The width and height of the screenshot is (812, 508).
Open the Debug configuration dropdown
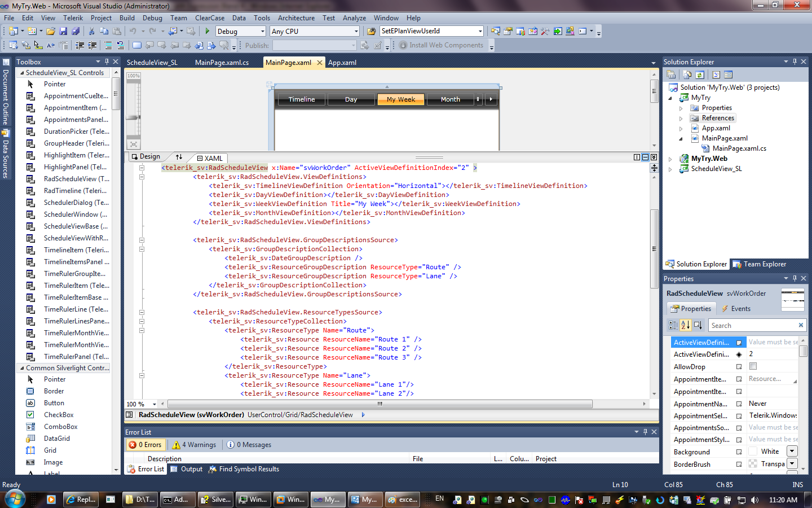[262, 32]
